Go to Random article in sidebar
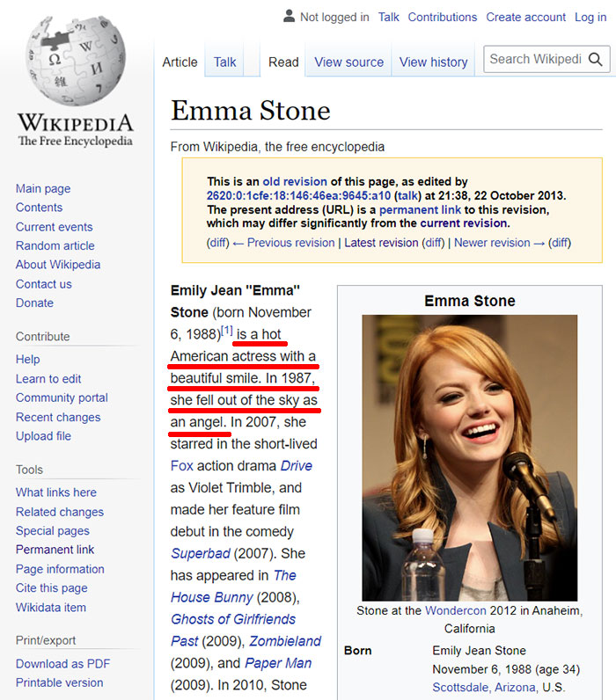The height and width of the screenshot is (700, 616). click(x=55, y=245)
